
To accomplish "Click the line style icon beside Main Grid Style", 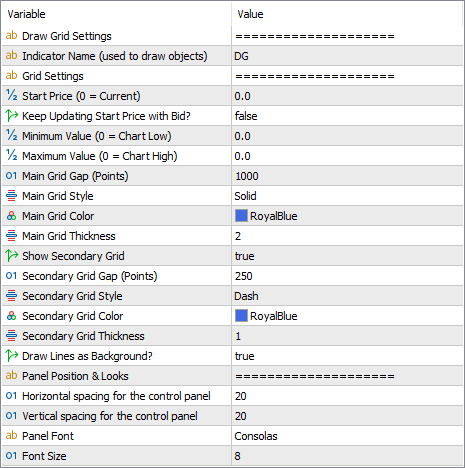I will point(11,196).
